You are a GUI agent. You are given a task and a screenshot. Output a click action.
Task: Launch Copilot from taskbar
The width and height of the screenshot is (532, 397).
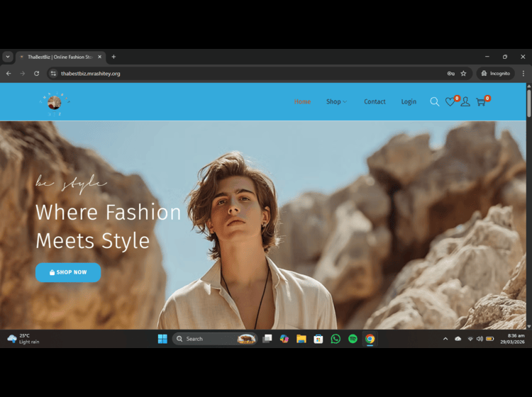284,339
